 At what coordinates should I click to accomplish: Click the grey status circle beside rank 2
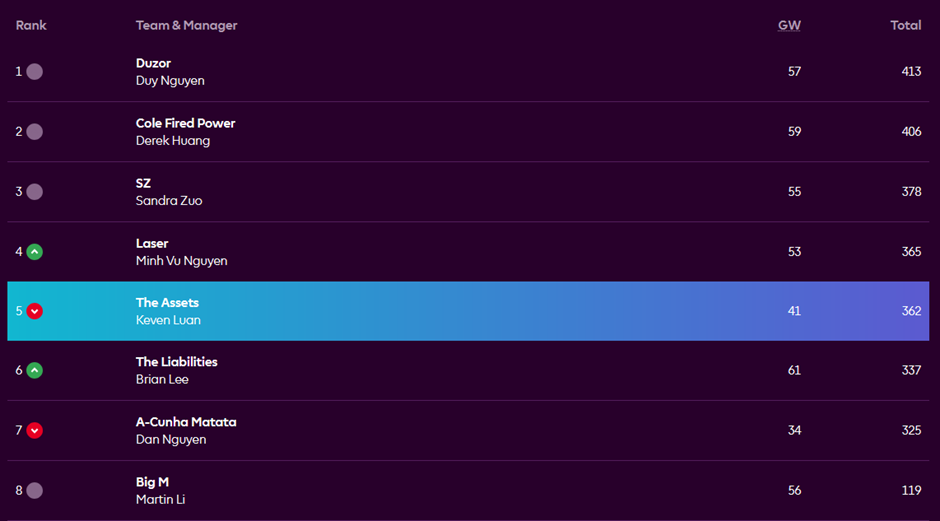tap(35, 132)
